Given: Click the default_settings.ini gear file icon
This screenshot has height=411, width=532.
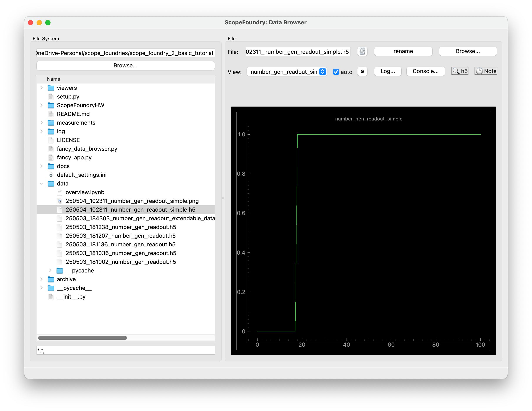Looking at the screenshot, I should [x=51, y=175].
